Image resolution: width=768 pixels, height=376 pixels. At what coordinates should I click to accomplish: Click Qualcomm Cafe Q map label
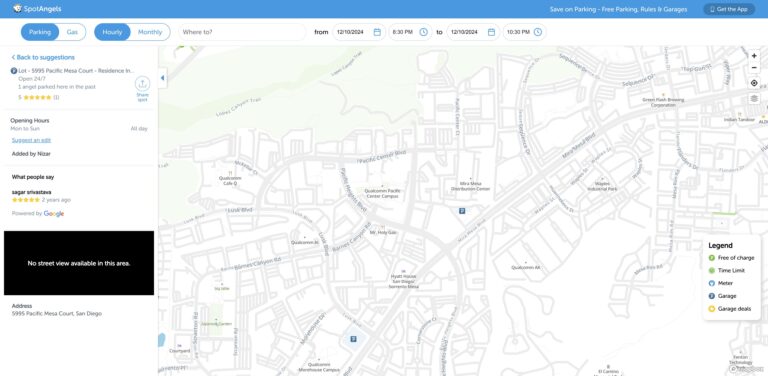point(230,181)
